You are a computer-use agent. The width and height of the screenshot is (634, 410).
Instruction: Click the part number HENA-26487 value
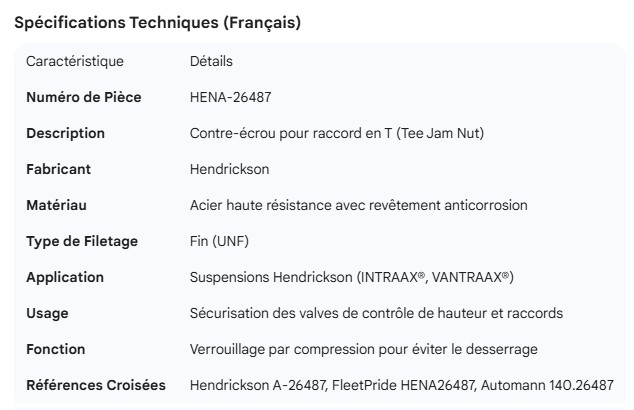pyautogui.click(x=230, y=98)
